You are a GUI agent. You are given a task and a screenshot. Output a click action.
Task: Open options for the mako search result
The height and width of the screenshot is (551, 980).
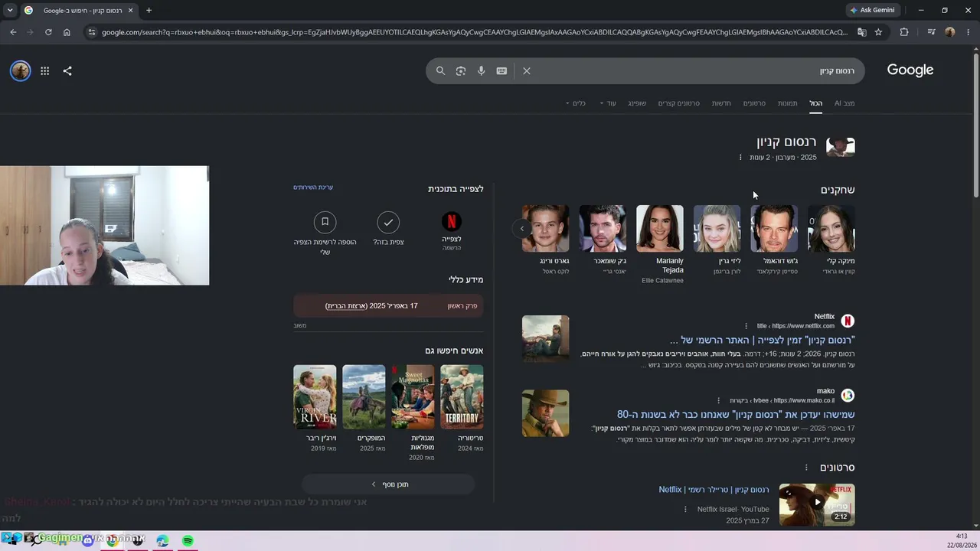click(x=718, y=400)
